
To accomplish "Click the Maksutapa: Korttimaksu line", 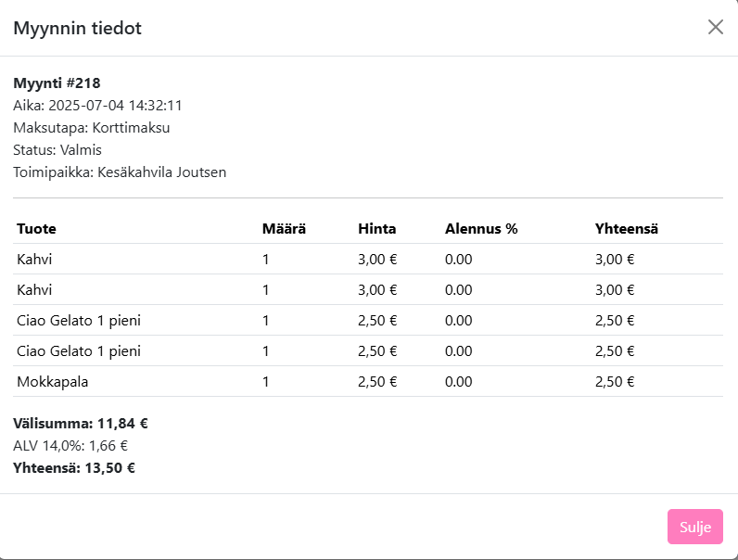I will (x=91, y=128).
